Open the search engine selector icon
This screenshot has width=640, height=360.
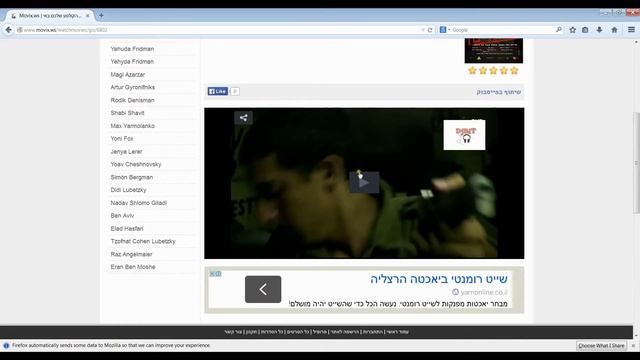pyautogui.click(x=444, y=30)
